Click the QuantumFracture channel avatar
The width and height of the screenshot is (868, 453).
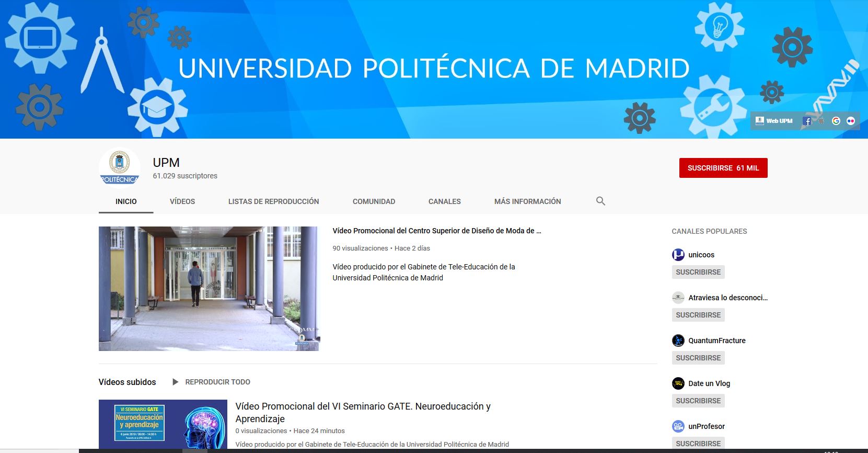coord(678,341)
